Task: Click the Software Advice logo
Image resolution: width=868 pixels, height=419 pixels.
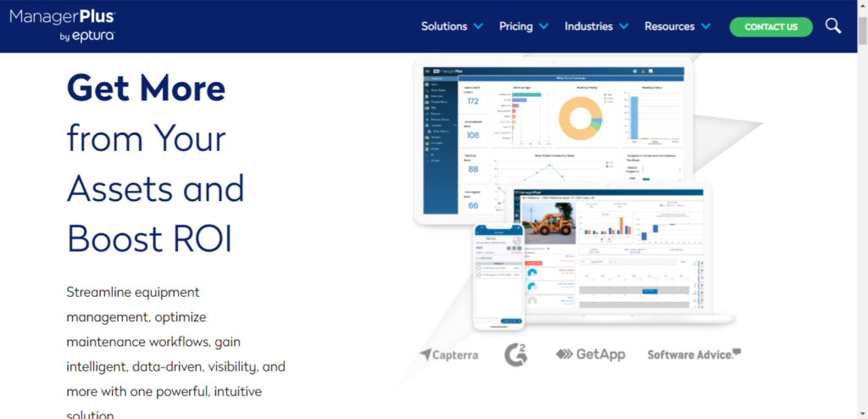Action: pyautogui.click(x=694, y=355)
